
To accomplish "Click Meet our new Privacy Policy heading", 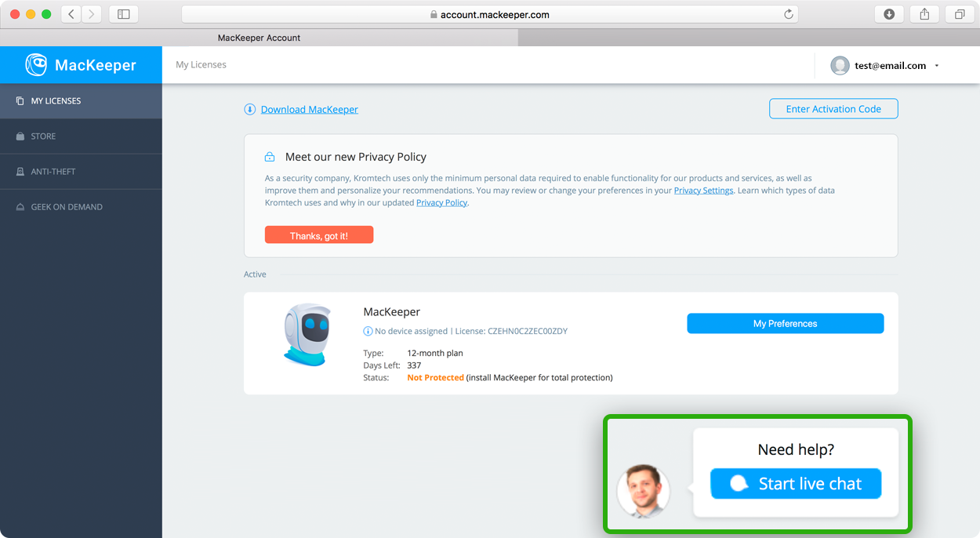I will click(x=356, y=157).
